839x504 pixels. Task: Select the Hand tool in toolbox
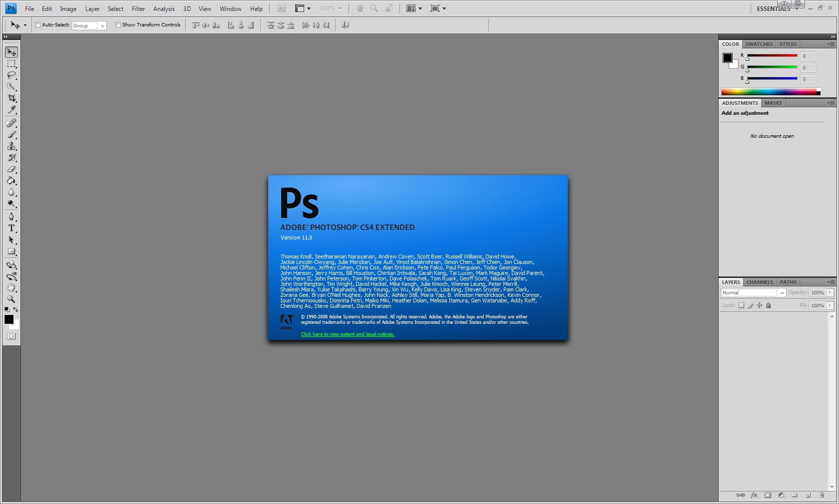click(x=11, y=288)
